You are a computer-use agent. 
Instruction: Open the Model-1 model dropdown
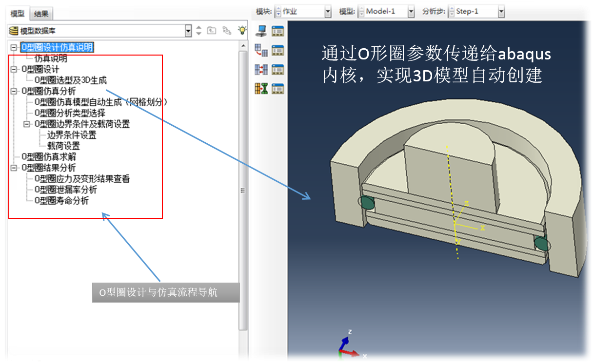(x=411, y=11)
